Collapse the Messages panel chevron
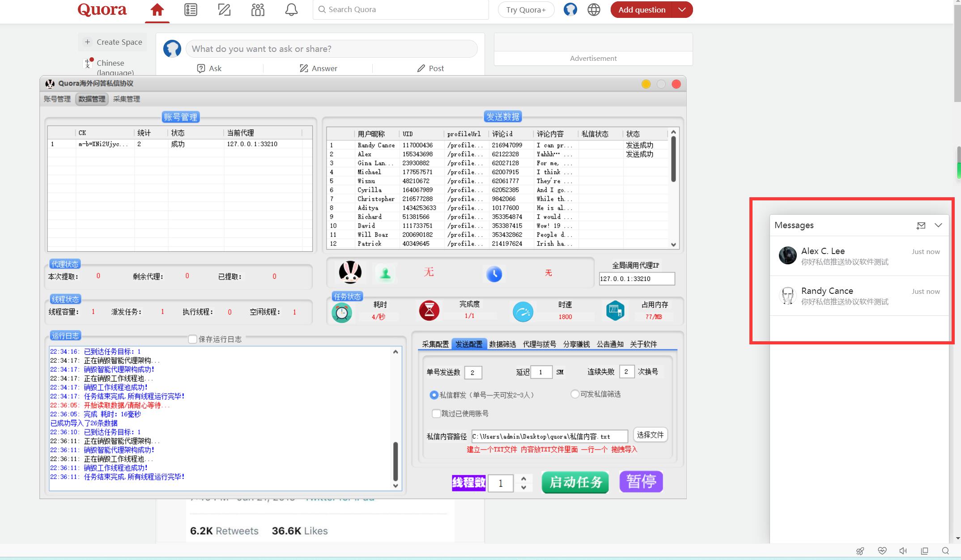 pos(938,225)
